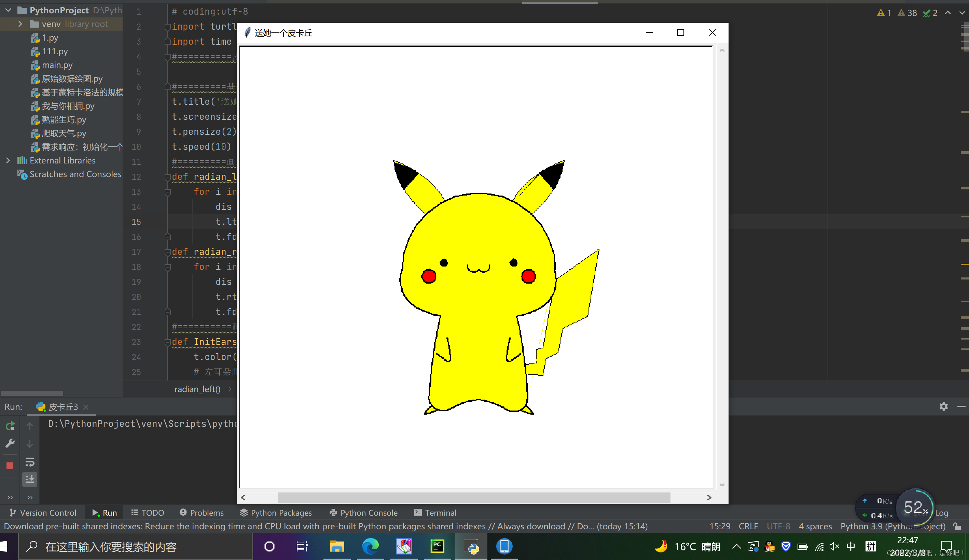The height and width of the screenshot is (560, 969).
Task: Click the Rerun icon in Run panel
Action: click(x=10, y=426)
